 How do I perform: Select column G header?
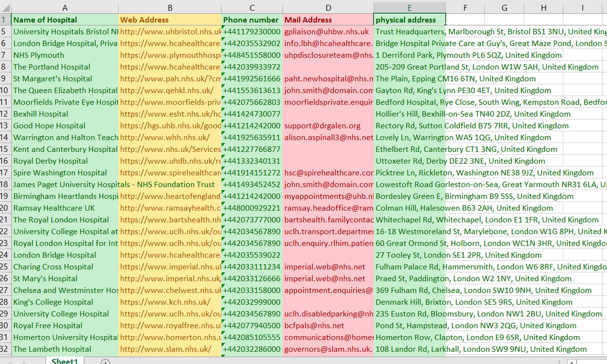(x=504, y=8)
